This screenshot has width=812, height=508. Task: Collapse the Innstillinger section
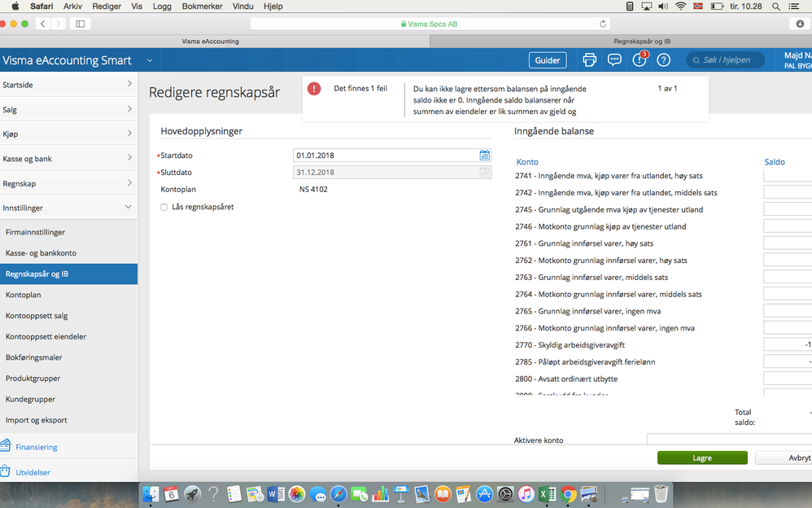[x=68, y=208]
